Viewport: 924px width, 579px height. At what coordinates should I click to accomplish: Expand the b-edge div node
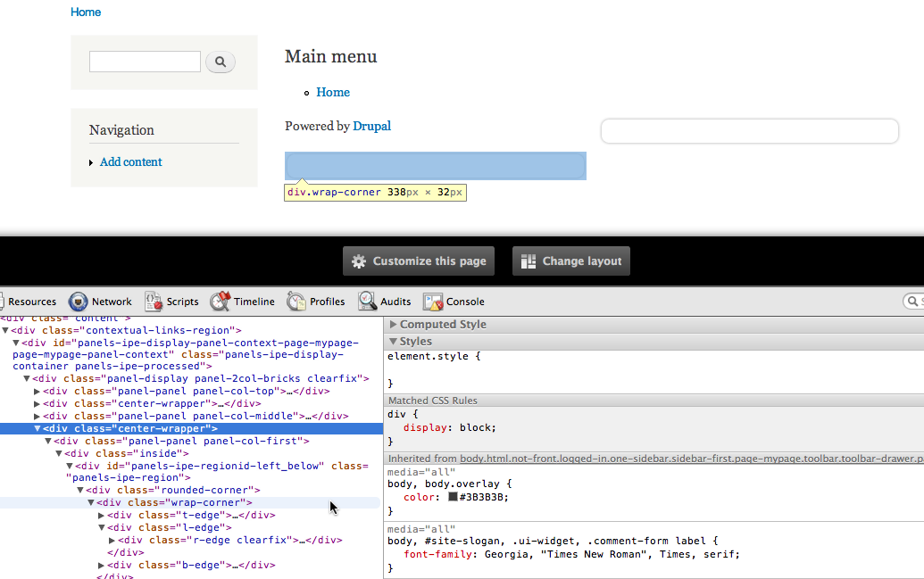pos(102,565)
